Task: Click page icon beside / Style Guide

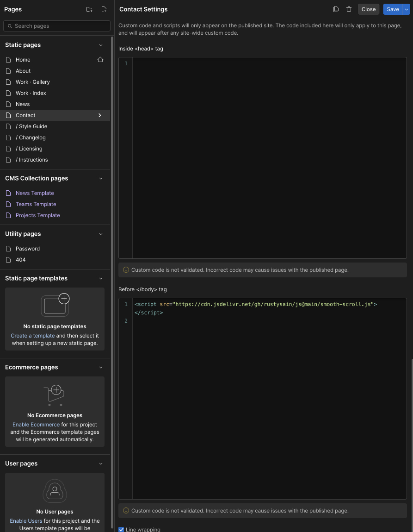Action: pyautogui.click(x=8, y=126)
